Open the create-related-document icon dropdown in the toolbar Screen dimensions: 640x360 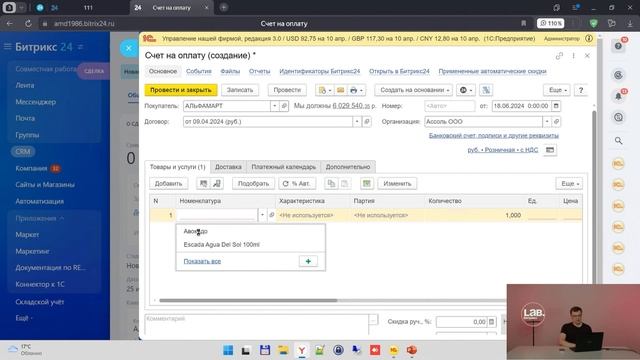(x=325, y=90)
